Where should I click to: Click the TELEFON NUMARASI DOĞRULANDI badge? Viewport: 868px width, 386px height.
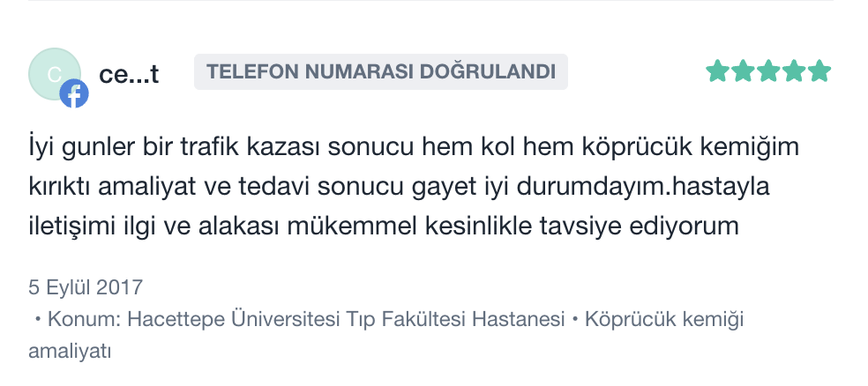tap(380, 72)
